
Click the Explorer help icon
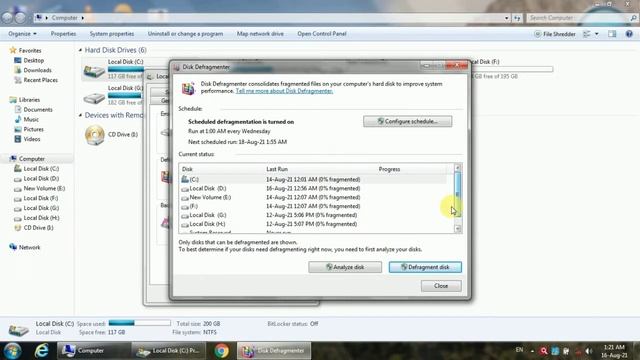[x=629, y=34]
